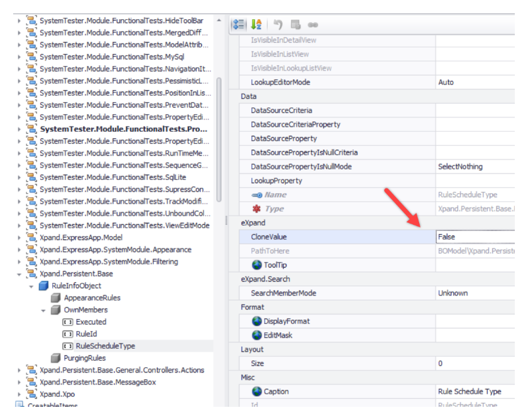Click the DataSourceProperty property label
The image size is (528, 420).
click(x=284, y=138)
